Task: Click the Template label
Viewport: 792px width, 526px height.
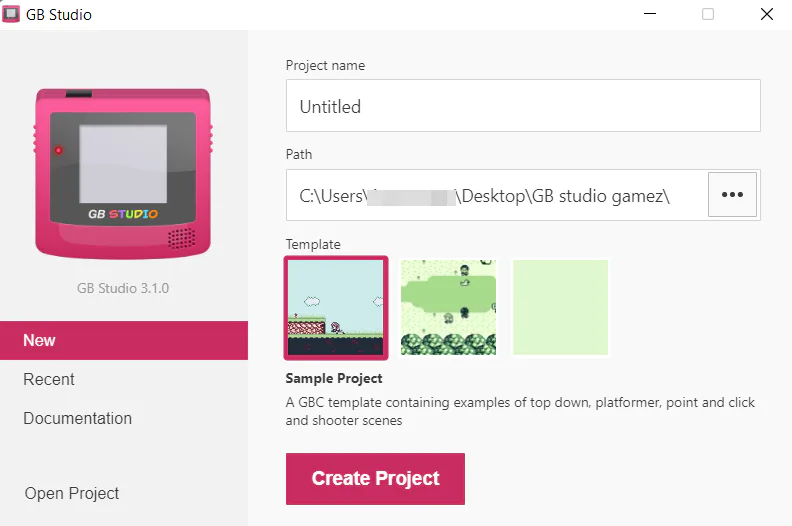Action: pyautogui.click(x=313, y=245)
